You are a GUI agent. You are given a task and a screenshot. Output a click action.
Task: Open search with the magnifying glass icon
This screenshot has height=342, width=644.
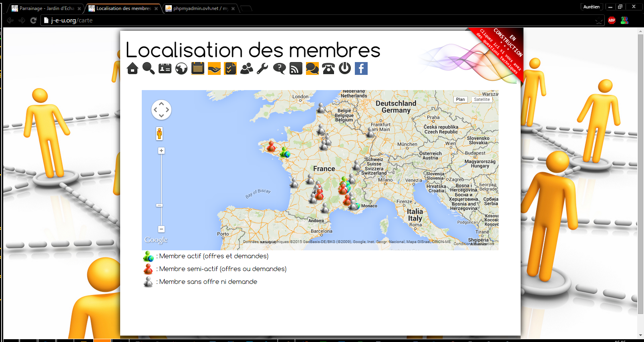click(x=149, y=68)
